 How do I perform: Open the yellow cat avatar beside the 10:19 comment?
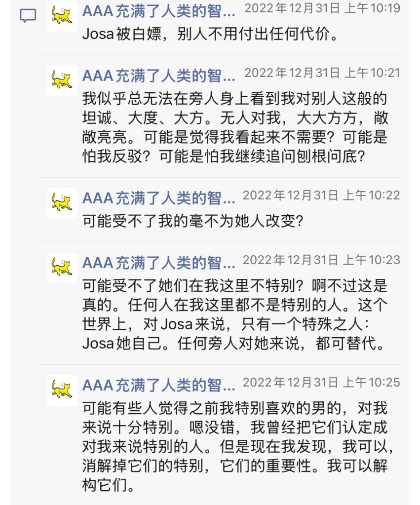[x=62, y=16]
